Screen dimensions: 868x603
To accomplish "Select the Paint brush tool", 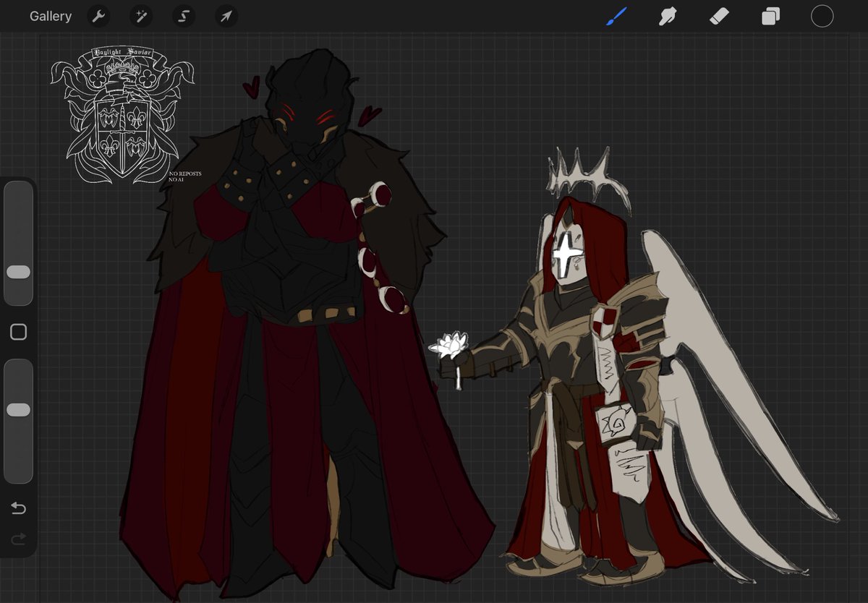I will point(616,16).
